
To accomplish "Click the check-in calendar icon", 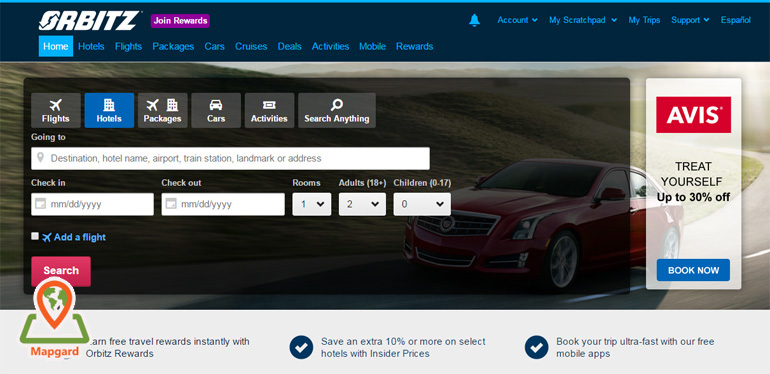I will click(x=41, y=204).
